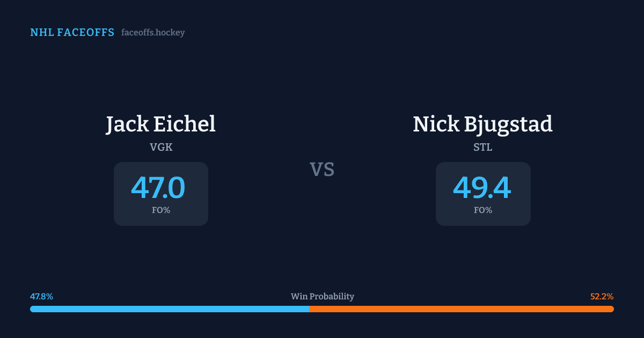Screen dimensions: 644x338
Task: Click the rounded left end of probability bar
Action: point(32,309)
